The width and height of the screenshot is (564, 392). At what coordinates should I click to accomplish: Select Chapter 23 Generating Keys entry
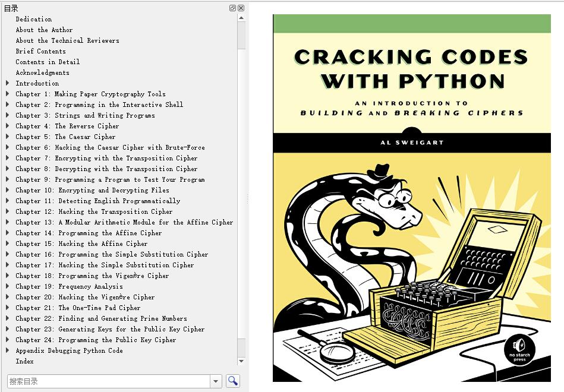(x=110, y=329)
